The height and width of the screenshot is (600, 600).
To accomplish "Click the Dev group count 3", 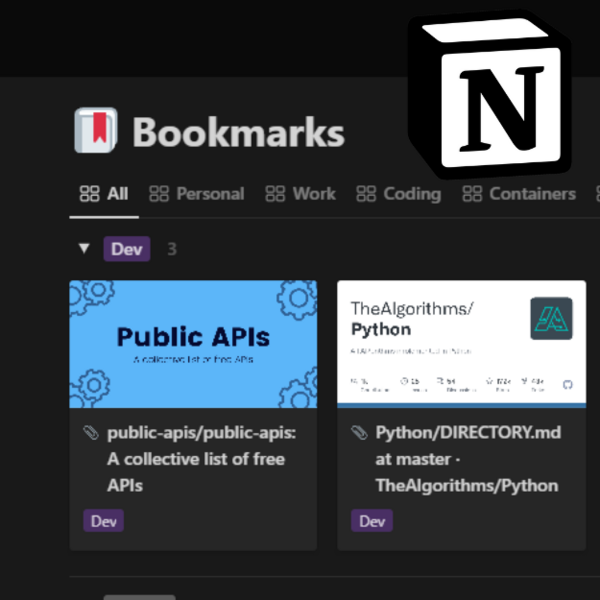I will click(x=172, y=249).
